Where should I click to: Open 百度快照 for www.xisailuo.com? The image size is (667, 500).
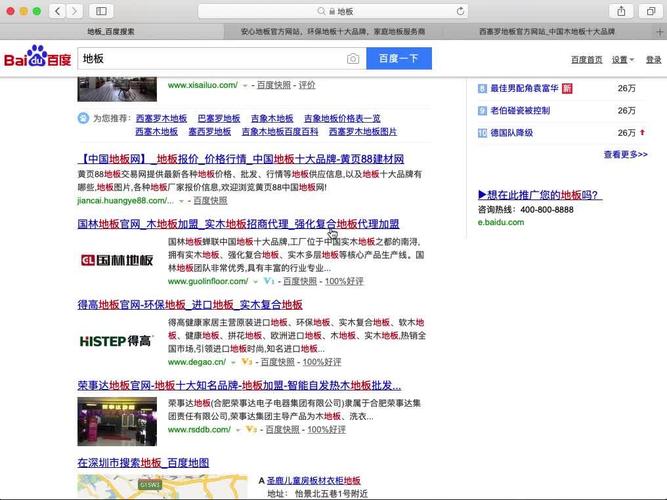(x=274, y=85)
